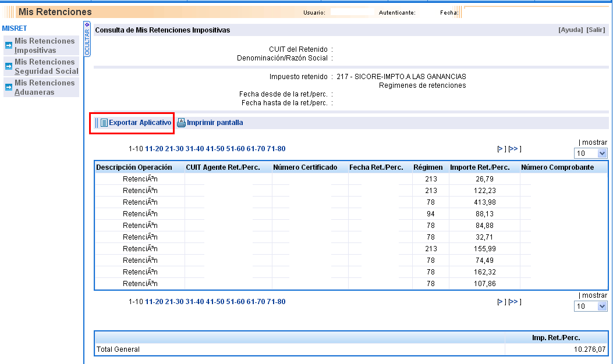Click the arrow icon beside Mis Retenciones Seguridad Social
Viewport: 613px width, 364px height.
9,66
